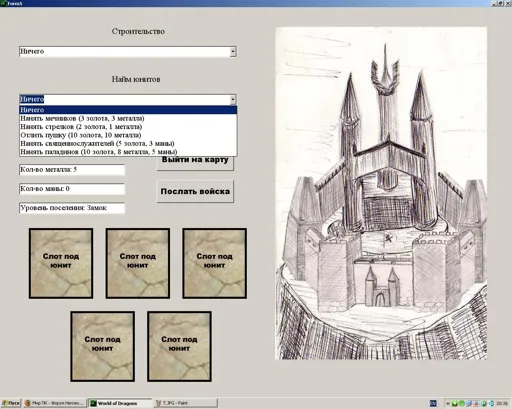Select the bottom-left unit slot
The height and width of the screenshot is (409, 512).
pyautogui.click(x=103, y=346)
